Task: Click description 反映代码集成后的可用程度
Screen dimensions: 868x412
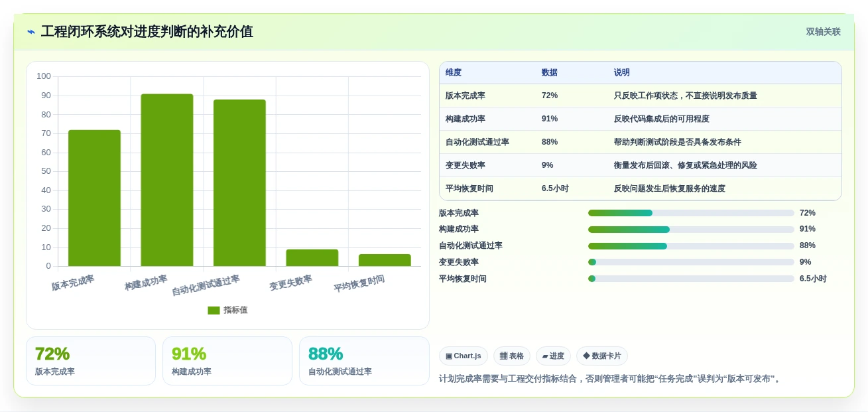Action: coord(662,119)
